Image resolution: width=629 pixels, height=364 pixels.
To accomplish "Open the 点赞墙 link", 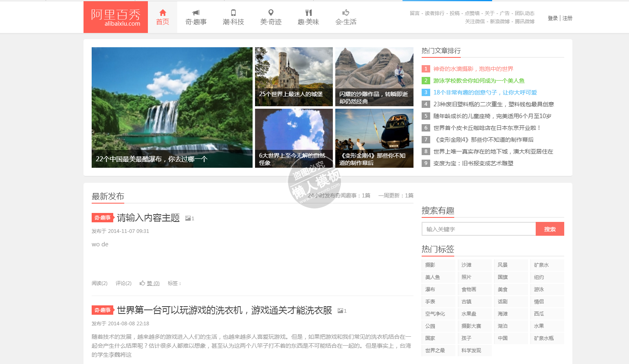I will (472, 13).
